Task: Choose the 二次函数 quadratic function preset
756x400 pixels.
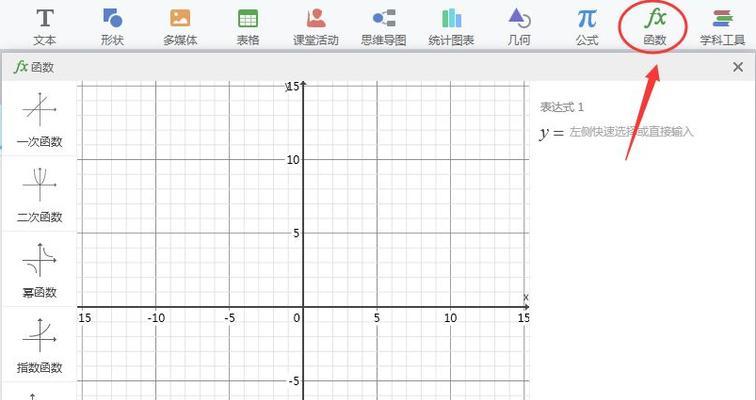Action: tap(40, 194)
